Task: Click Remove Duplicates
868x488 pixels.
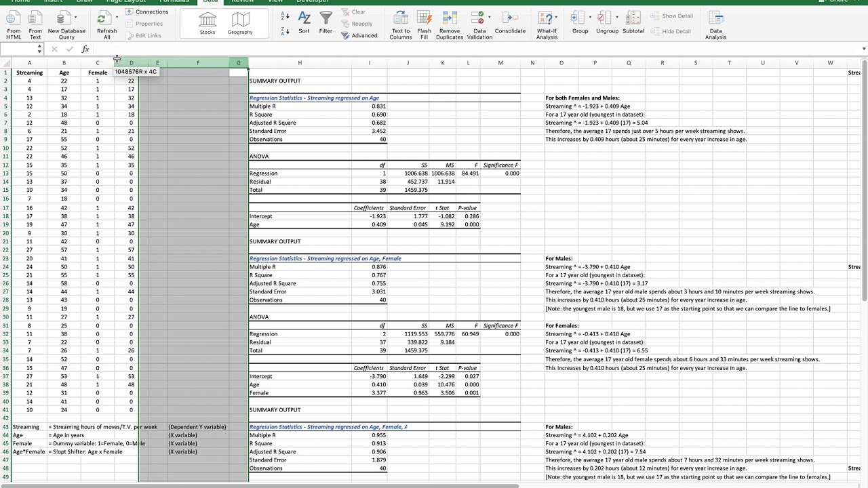Action: 450,25
